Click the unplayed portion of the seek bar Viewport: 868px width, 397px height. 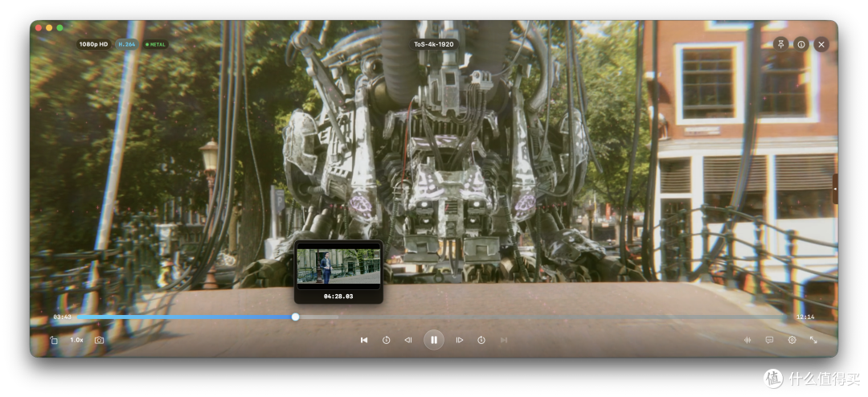[542, 317]
